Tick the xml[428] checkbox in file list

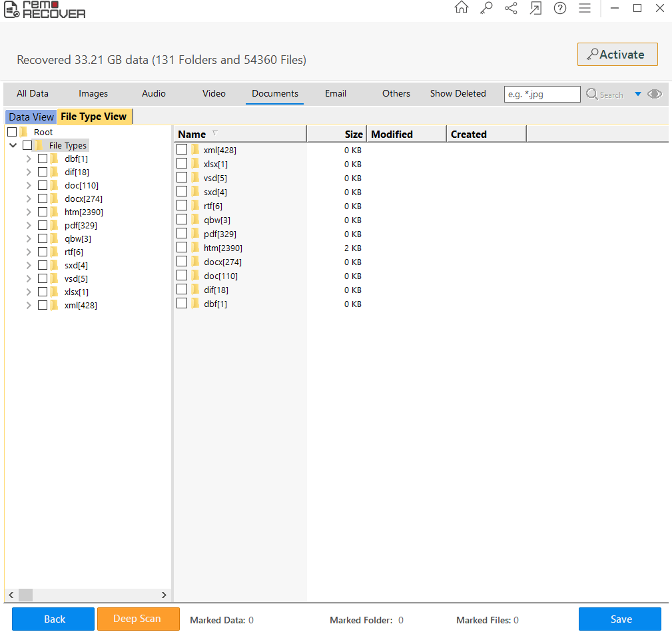tap(182, 150)
